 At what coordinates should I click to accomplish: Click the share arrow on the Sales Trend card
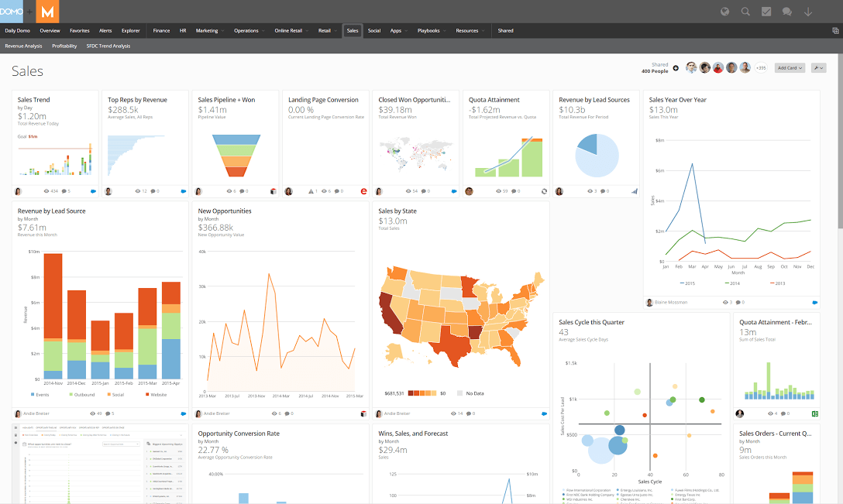click(93, 190)
